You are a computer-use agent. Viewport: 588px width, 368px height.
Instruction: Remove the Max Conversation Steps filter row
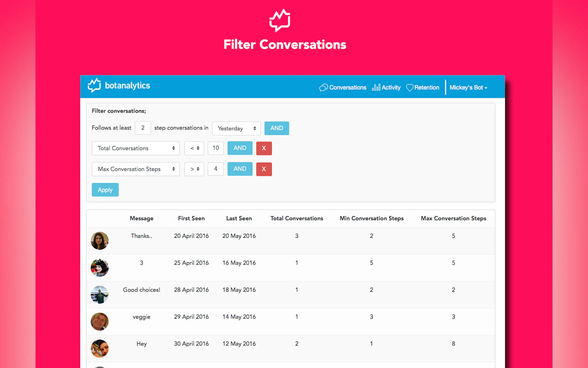point(264,169)
